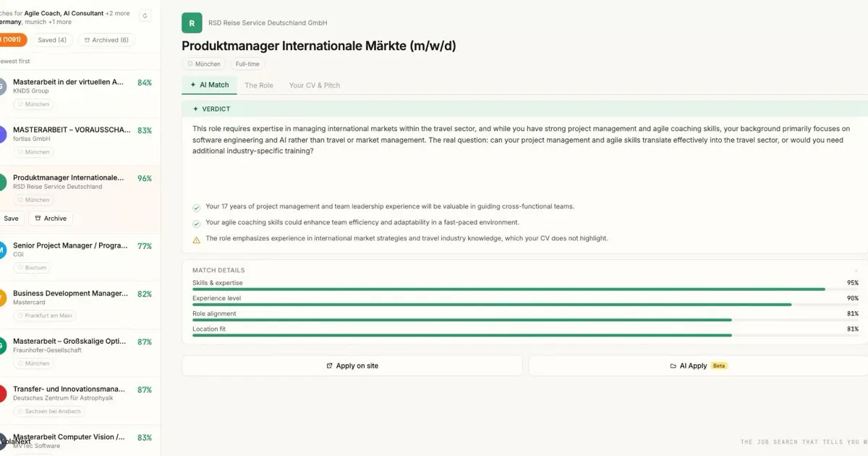
Task: Click the Sachsen bei Ansbach location tag
Action: [49, 411]
